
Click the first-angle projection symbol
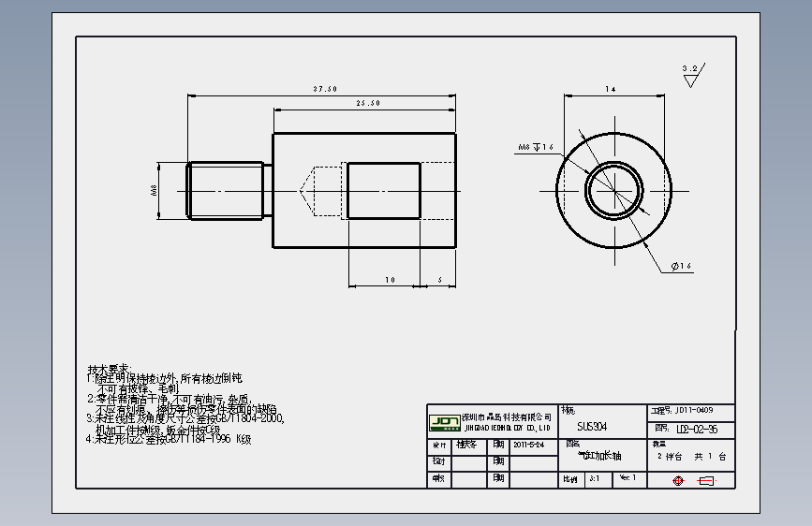point(696,481)
